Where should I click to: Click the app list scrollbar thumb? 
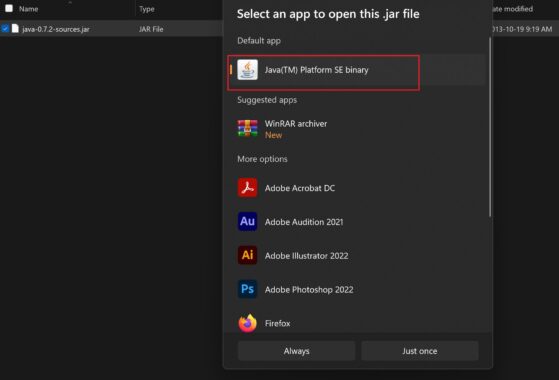pyautogui.click(x=490, y=127)
